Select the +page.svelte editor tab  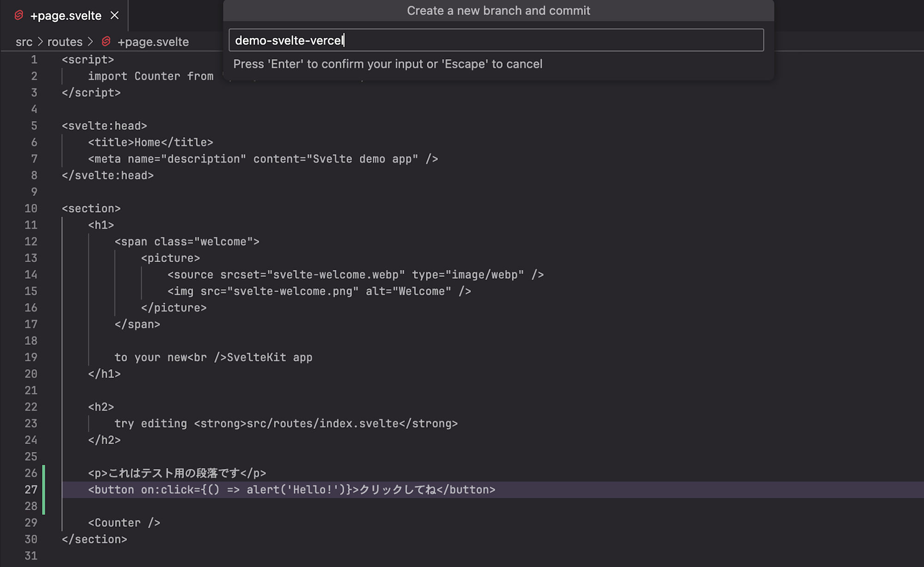pyautogui.click(x=66, y=16)
